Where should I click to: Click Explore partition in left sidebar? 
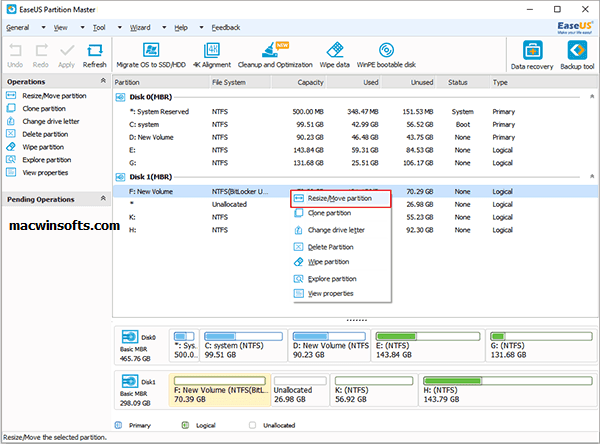pyautogui.click(x=45, y=159)
